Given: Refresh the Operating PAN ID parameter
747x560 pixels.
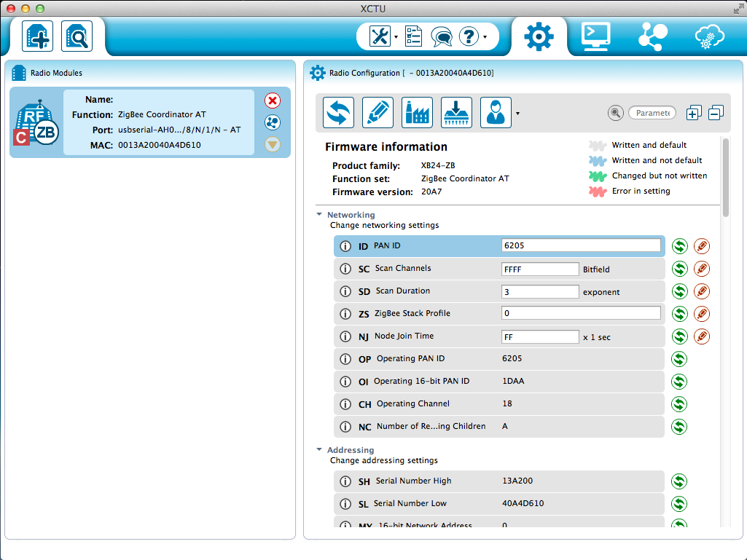Looking at the screenshot, I should (x=679, y=358).
